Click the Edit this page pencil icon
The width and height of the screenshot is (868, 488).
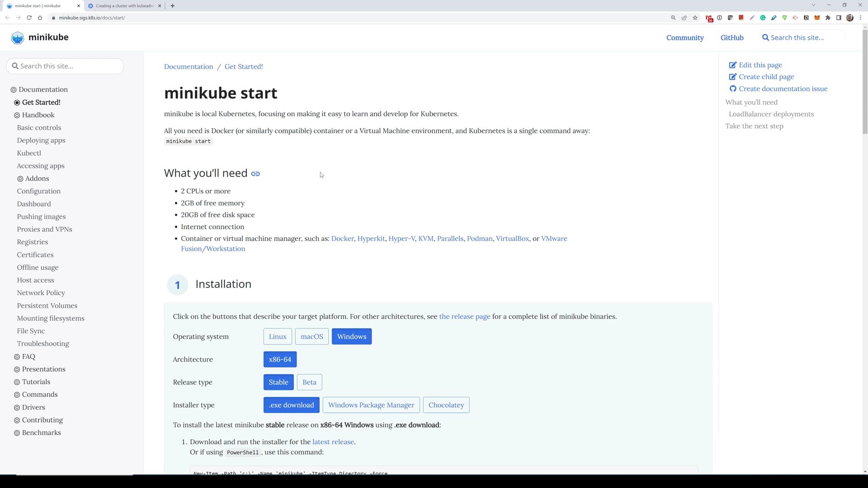pos(732,65)
